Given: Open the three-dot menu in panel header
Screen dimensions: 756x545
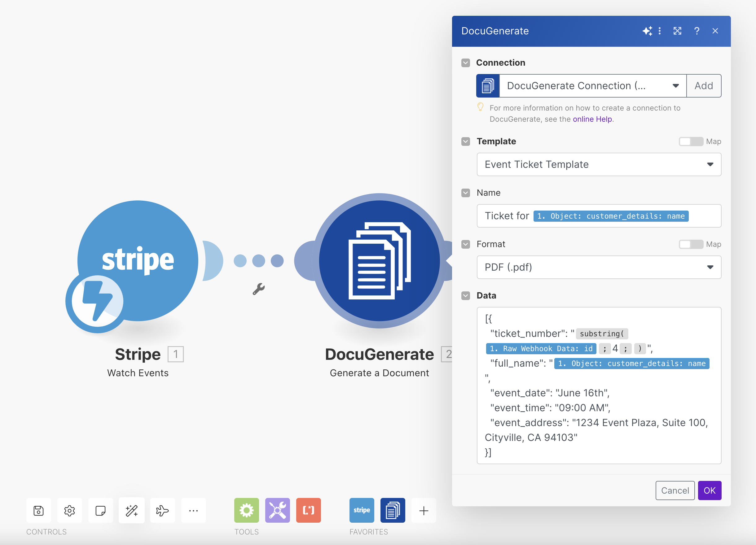Looking at the screenshot, I should [660, 31].
